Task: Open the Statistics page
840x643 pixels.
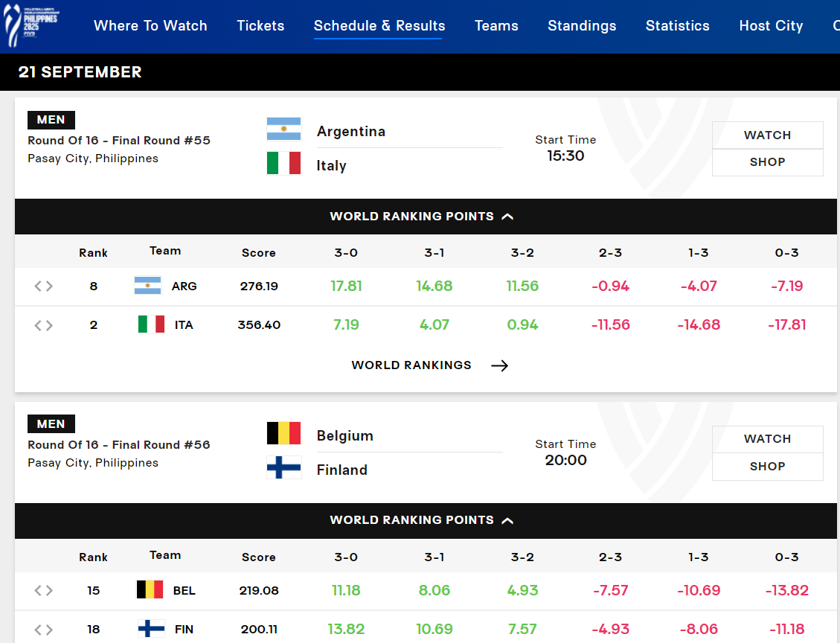Action: tap(677, 26)
